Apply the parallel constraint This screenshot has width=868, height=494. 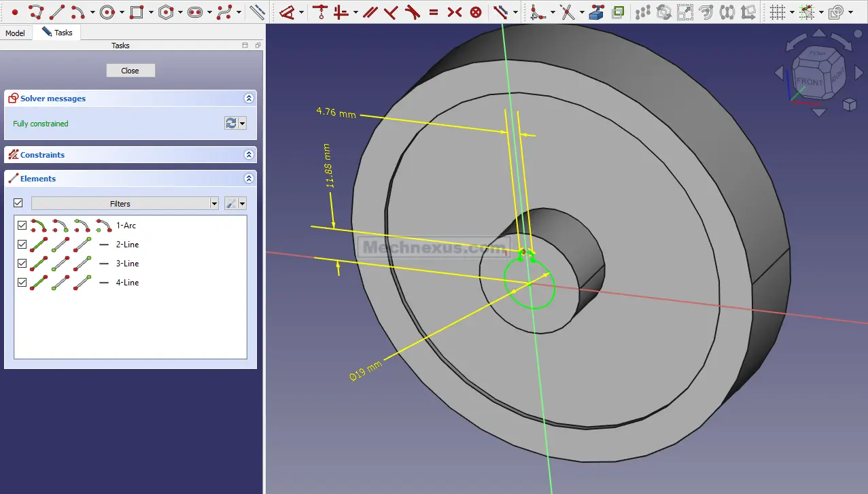tap(370, 12)
